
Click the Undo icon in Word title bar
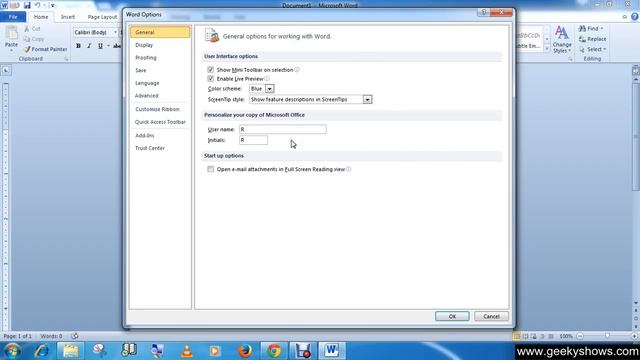point(38,5)
